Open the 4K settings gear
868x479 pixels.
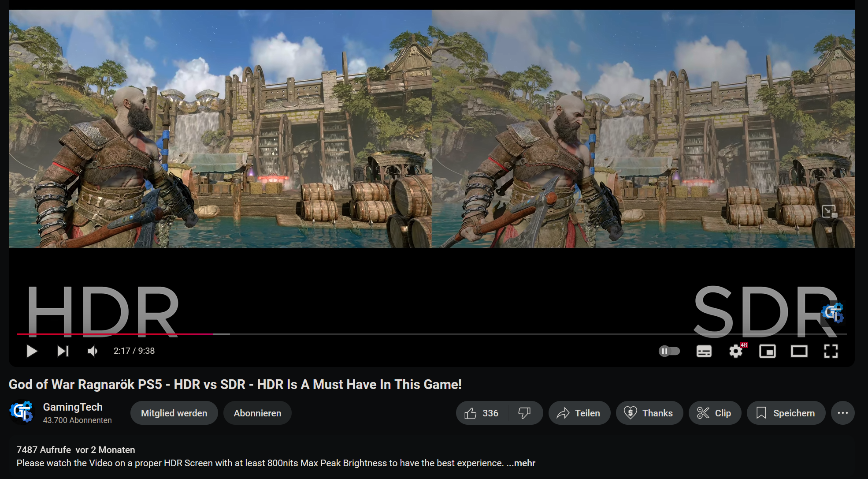[x=735, y=351]
